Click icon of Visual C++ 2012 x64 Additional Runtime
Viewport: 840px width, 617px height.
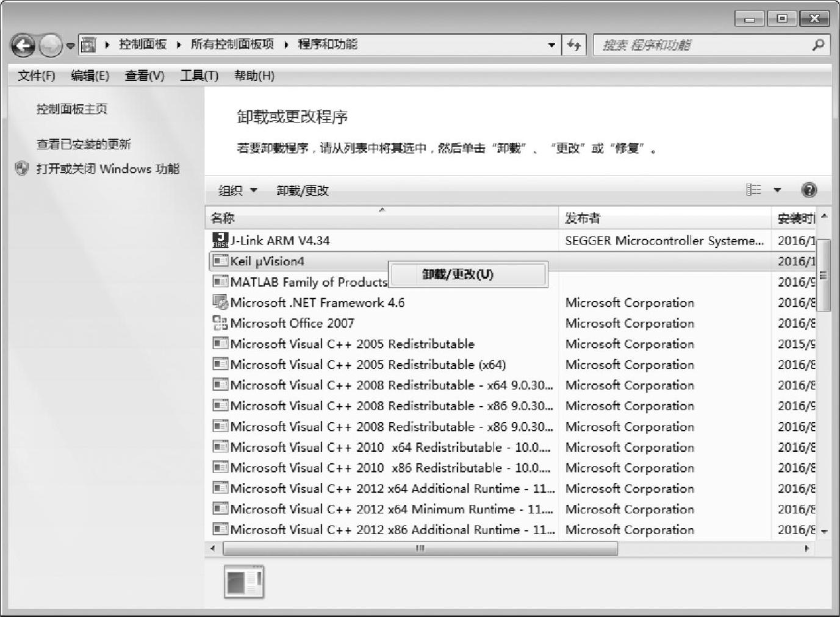pos(220,488)
